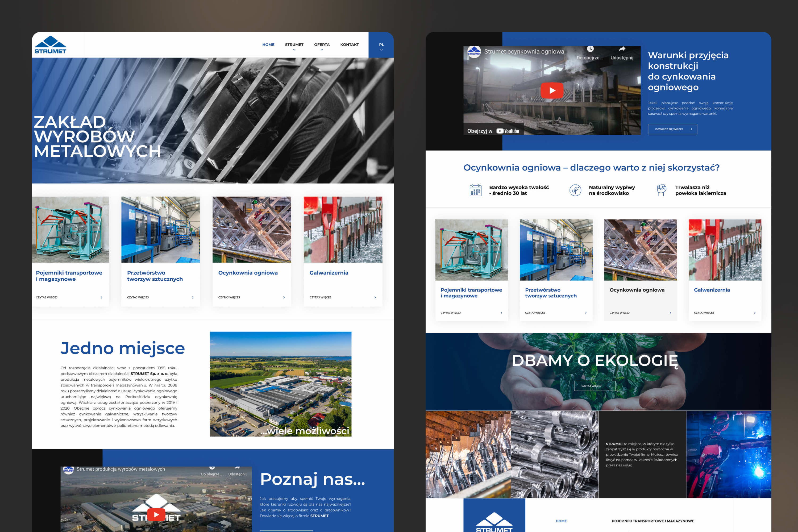Play the Strumet produkcja wyrobów metalowych video
798x532 pixels.
click(x=156, y=514)
